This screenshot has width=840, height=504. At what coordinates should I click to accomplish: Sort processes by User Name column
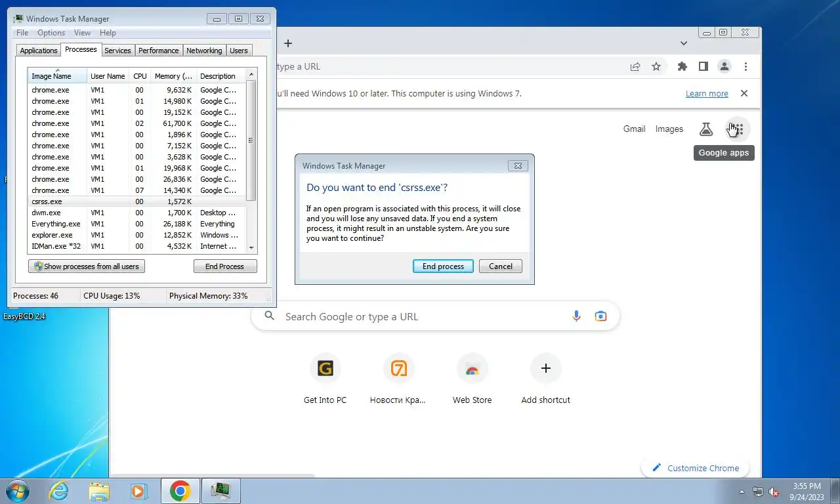pos(108,75)
